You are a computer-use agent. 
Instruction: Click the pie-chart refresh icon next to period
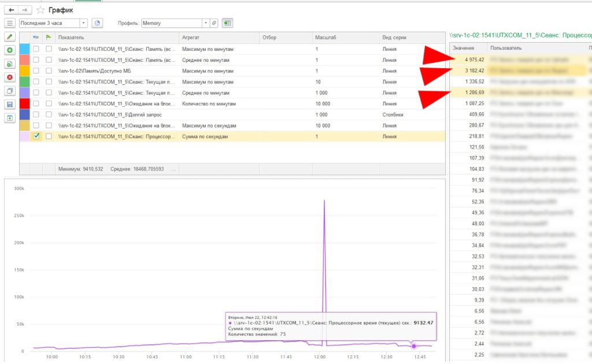point(98,23)
